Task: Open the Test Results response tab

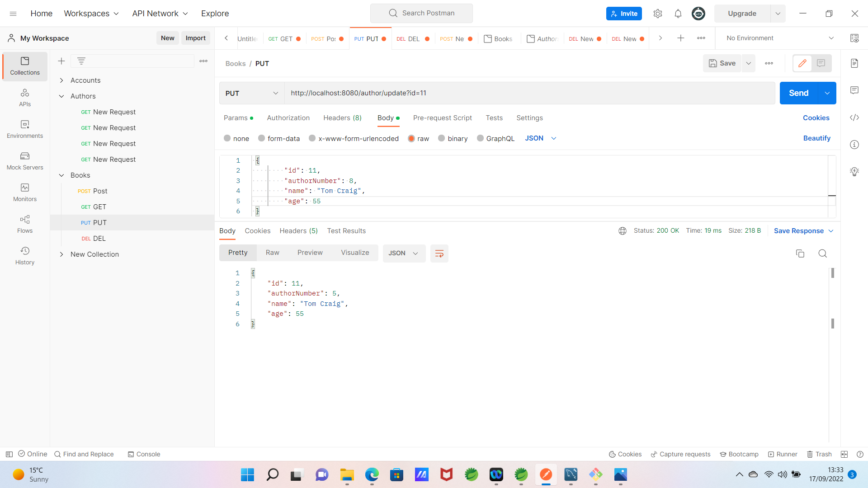Action: 346,231
